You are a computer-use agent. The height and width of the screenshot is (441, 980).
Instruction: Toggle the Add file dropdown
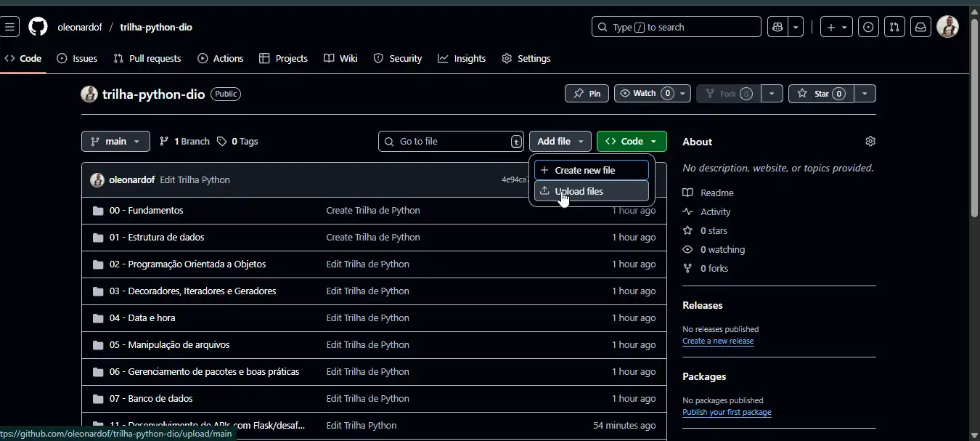560,141
